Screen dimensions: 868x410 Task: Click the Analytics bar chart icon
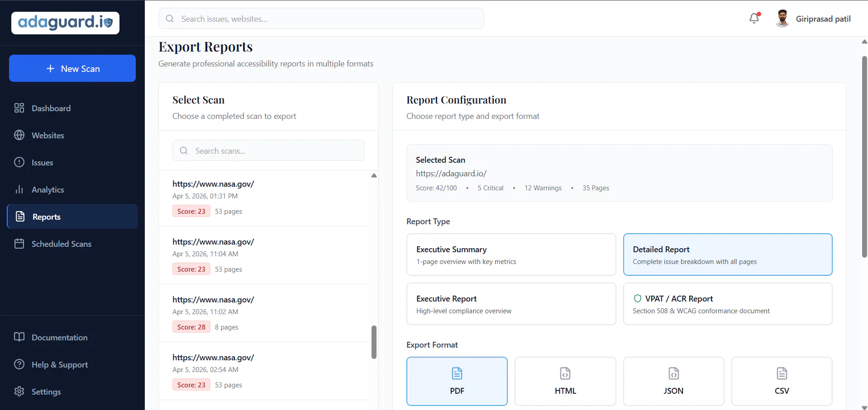click(x=19, y=189)
